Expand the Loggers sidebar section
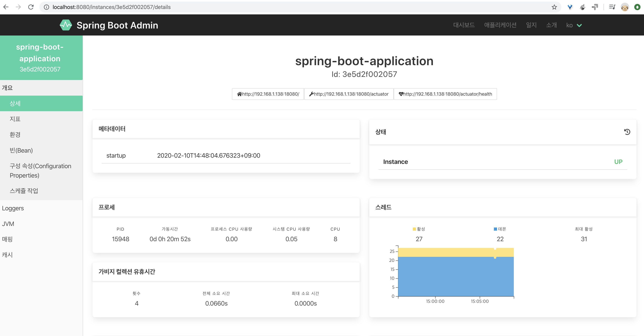This screenshot has width=644, height=336. 13,208
